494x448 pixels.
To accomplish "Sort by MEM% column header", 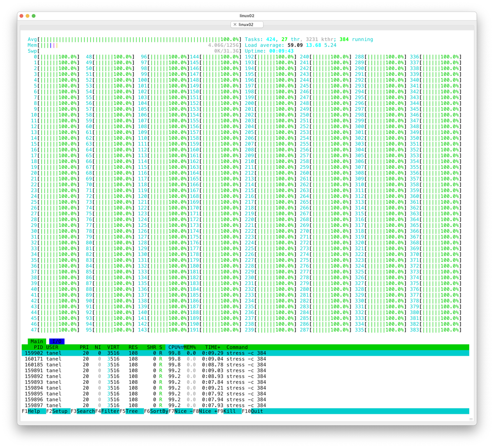I will (x=190, y=347).
